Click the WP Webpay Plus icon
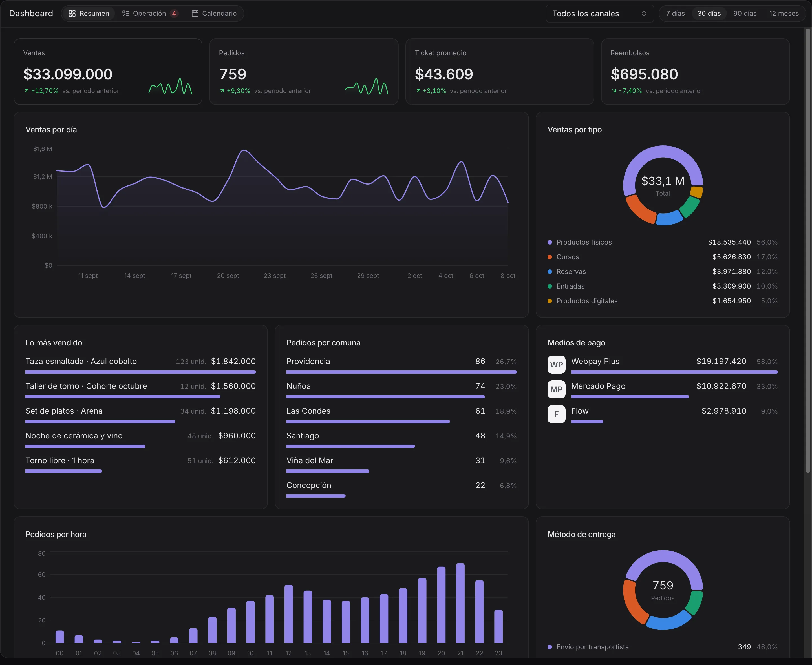Viewport: 812px width, 665px height. click(x=556, y=364)
